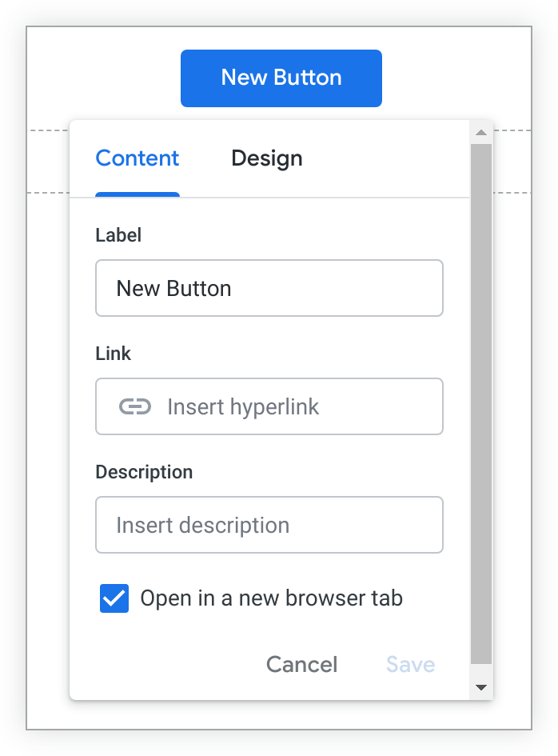
Task: Click the "New Button" text in Label field
Action: [174, 288]
